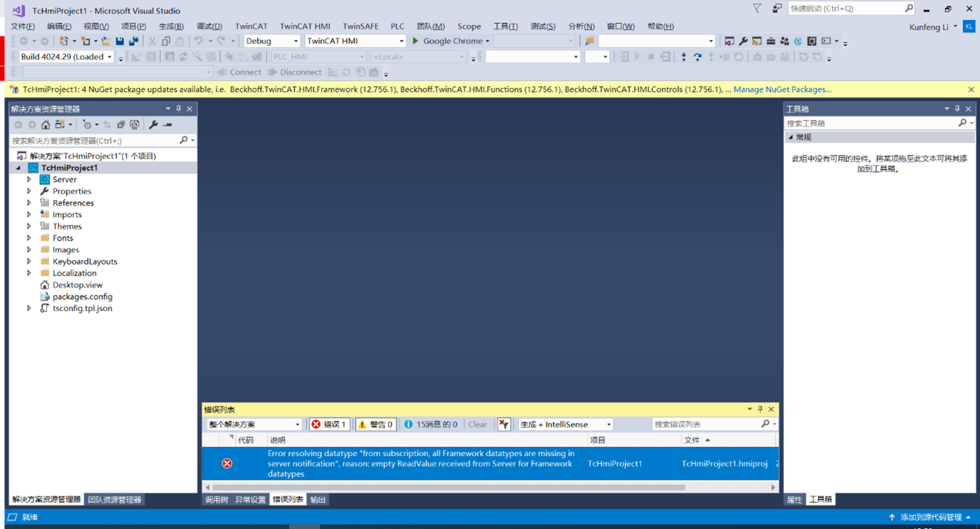The image size is (980, 529).
Task: Click the Team Explorer people icon in toolbar
Action: [x=785, y=41]
